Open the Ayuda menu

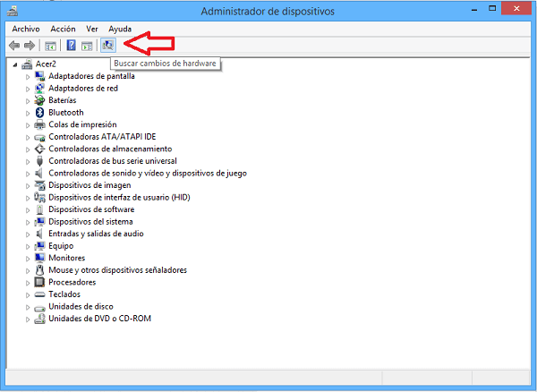click(x=120, y=29)
